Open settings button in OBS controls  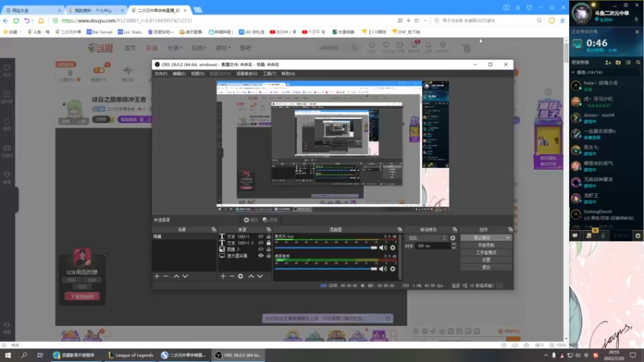pyautogui.click(x=486, y=260)
